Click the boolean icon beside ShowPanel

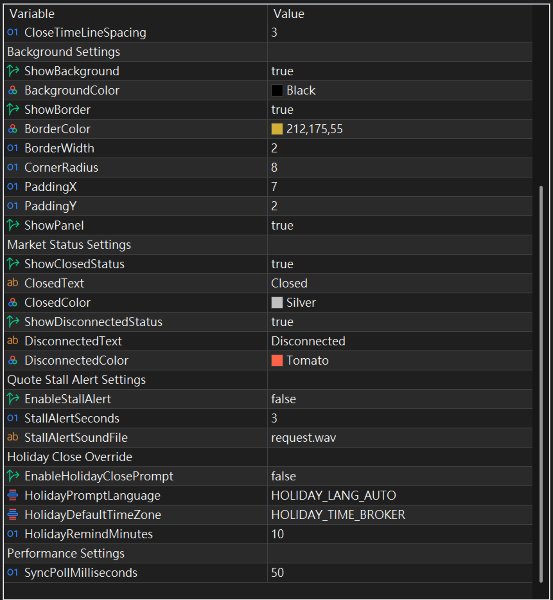(x=13, y=225)
